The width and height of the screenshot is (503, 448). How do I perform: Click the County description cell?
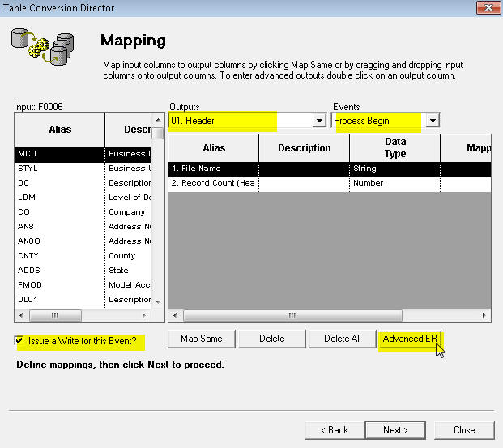point(128,256)
